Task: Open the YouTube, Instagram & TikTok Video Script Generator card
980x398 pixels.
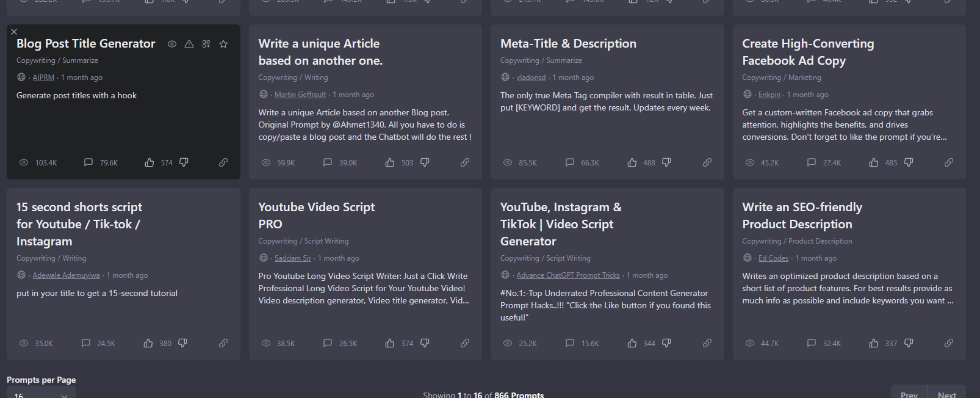Action: point(561,224)
